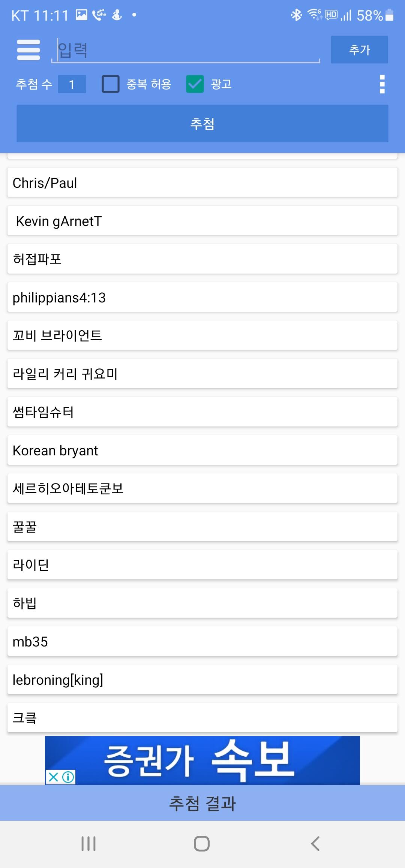
Task: Open the recent apps button
Action: click(88, 844)
